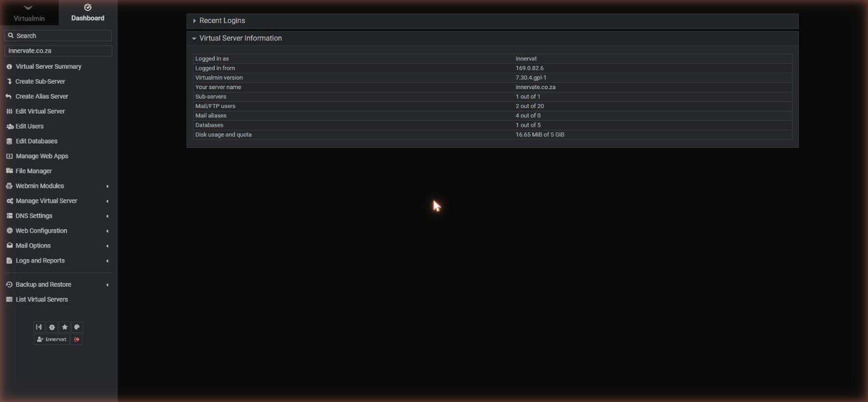The height and width of the screenshot is (402, 868).
Task: Select the server name value innervate.co.za
Action: pyautogui.click(x=535, y=87)
